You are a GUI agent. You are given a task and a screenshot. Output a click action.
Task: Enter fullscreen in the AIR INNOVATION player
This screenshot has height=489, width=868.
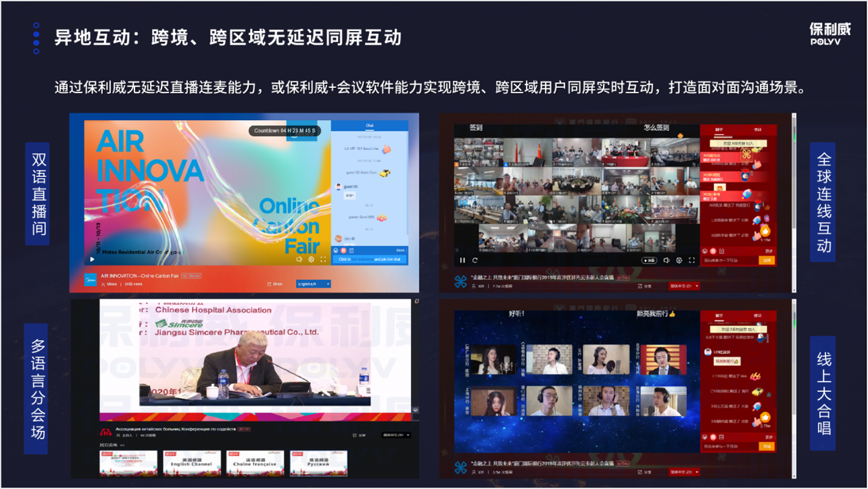point(323,259)
